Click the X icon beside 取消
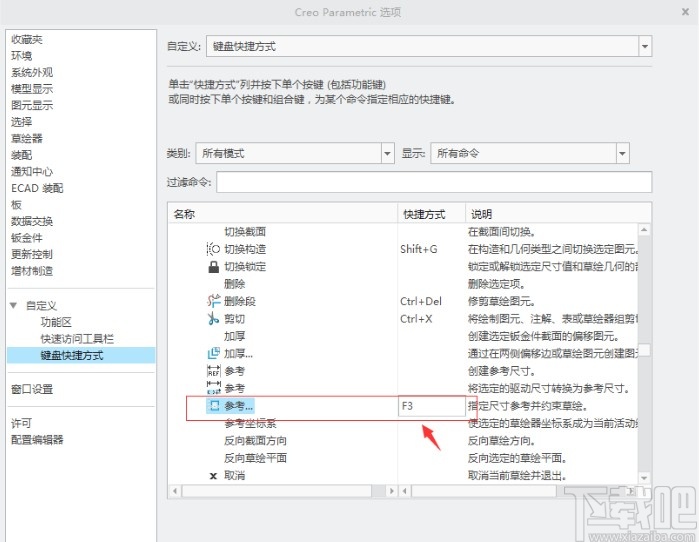The width and height of the screenshot is (699, 542). (213, 476)
